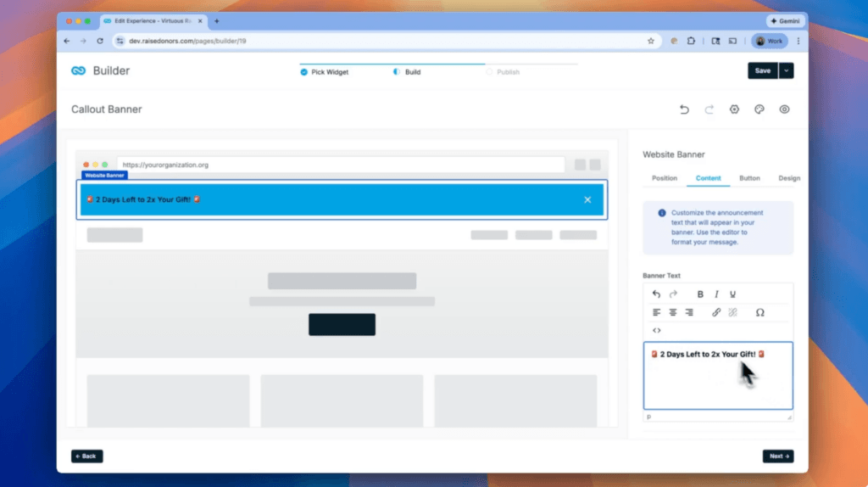
Task: Open the widget settings gear
Action: (x=734, y=109)
